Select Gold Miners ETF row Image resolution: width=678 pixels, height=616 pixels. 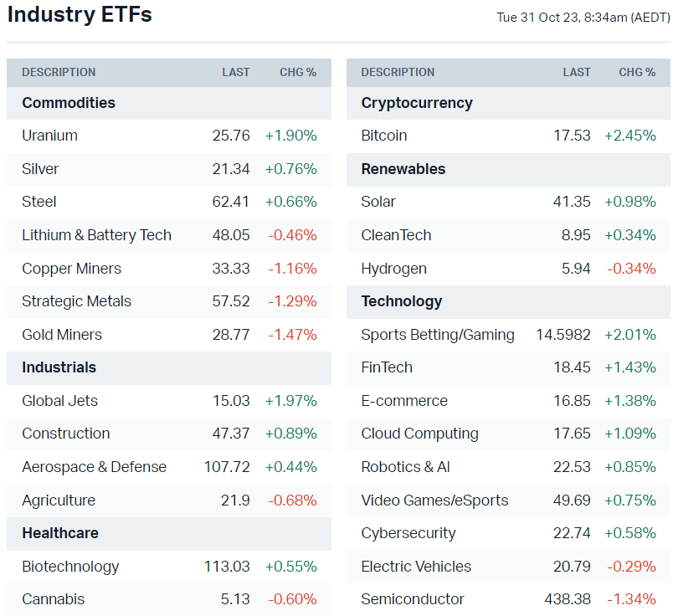coord(62,335)
